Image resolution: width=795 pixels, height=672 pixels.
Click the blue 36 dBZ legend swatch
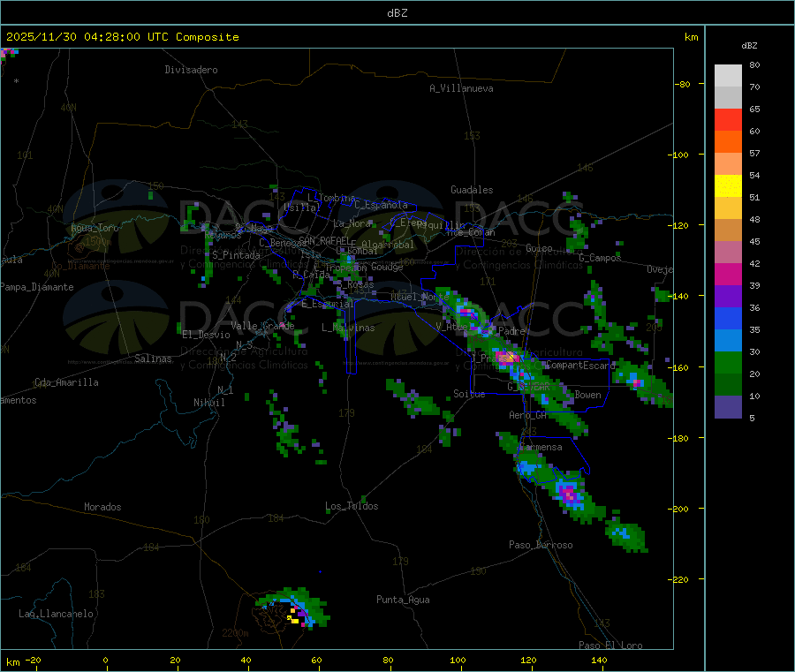pyautogui.click(x=728, y=318)
